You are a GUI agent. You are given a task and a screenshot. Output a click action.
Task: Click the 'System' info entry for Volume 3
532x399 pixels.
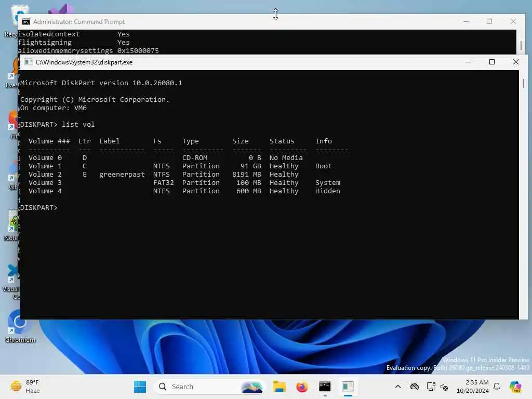[x=327, y=182]
